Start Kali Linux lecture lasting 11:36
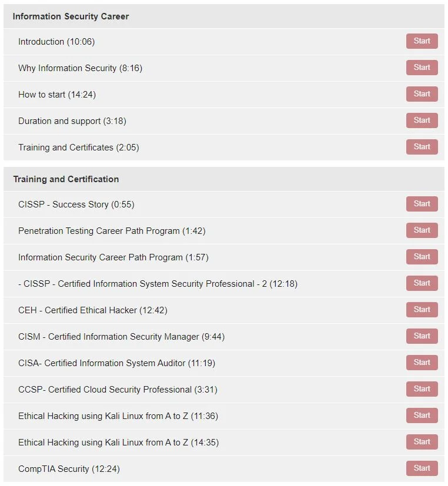 [422, 415]
